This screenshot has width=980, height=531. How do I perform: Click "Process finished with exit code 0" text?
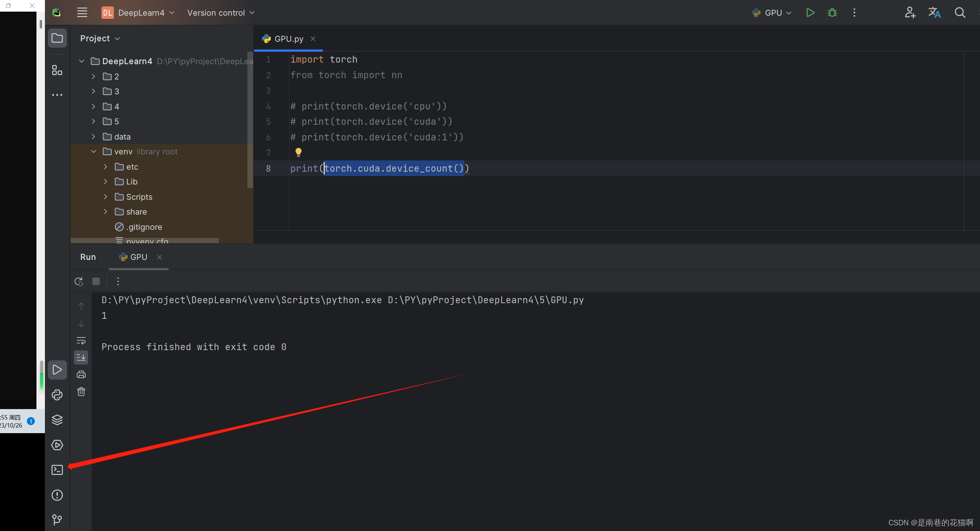194,347
